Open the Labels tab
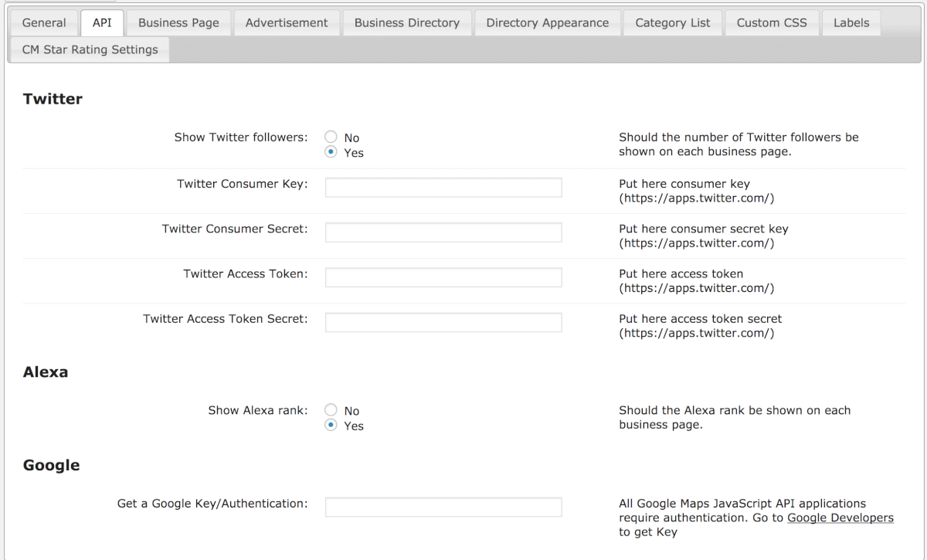 (851, 23)
